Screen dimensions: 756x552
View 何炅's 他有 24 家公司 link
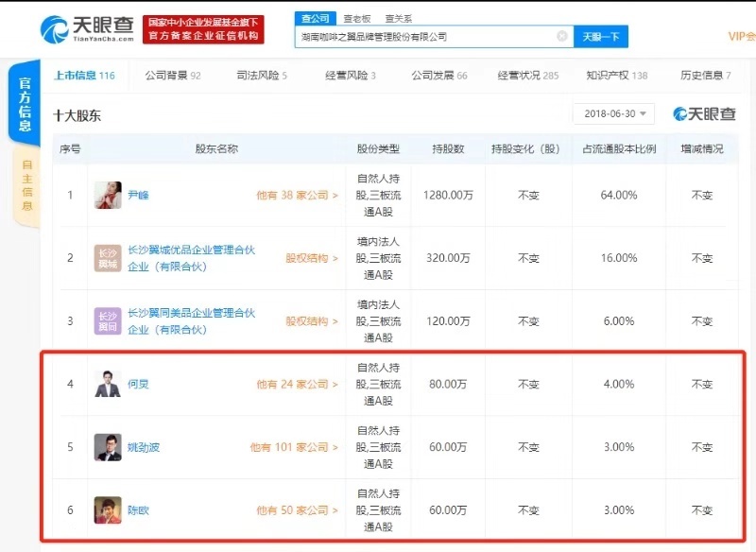coord(297,385)
